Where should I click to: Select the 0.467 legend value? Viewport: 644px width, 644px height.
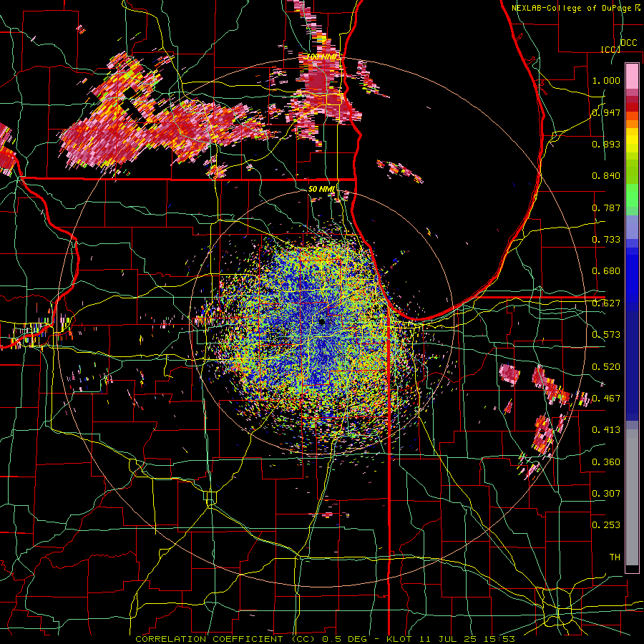tap(606, 399)
